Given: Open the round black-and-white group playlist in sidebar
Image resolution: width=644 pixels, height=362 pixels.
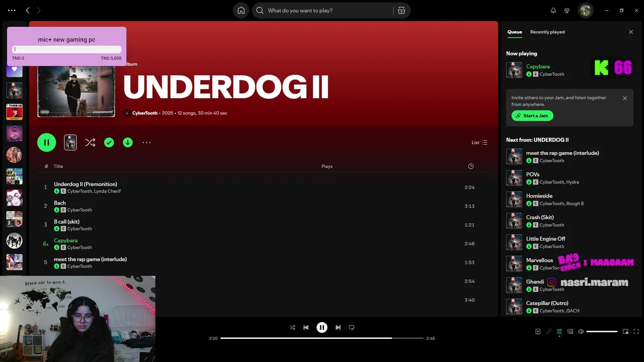Looking at the screenshot, I should (14, 240).
